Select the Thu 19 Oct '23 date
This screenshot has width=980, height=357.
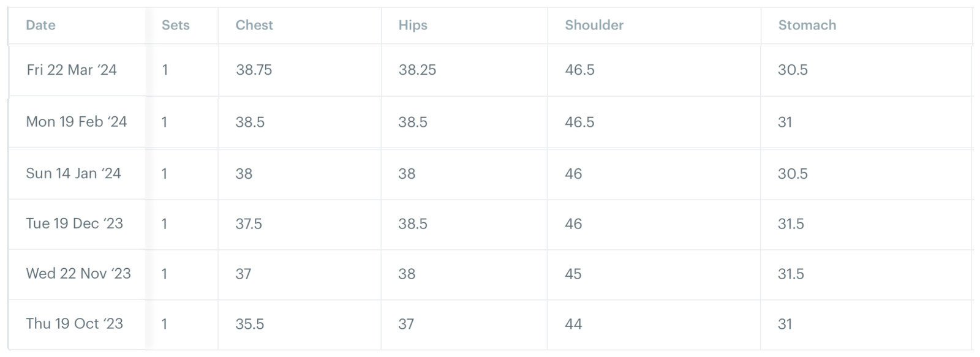point(75,324)
